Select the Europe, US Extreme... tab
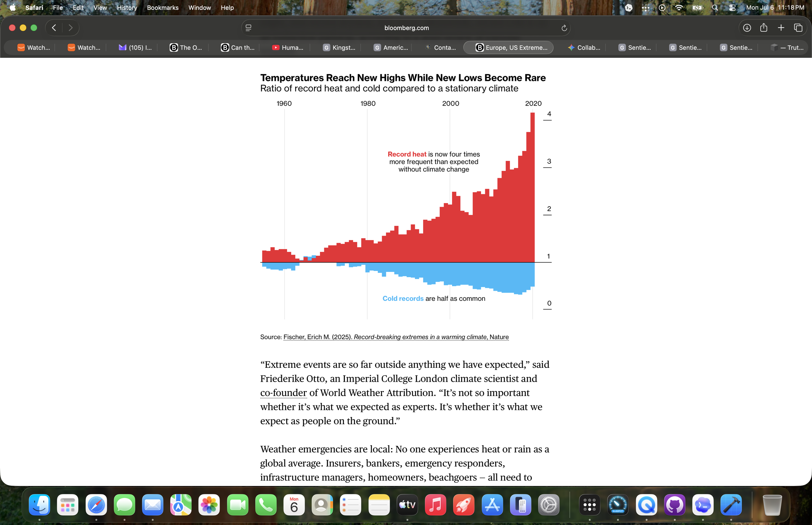812x525 pixels. click(x=508, y=48)
